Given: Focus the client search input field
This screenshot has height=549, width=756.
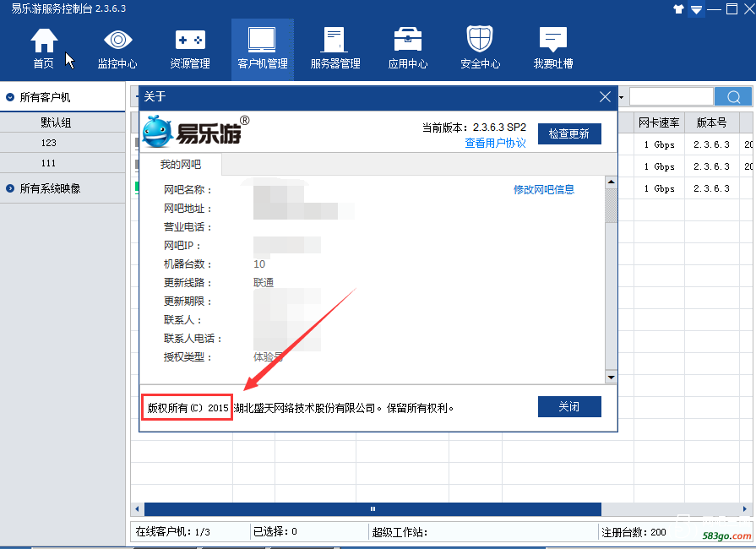Looking at the screenshot, I should 672,97.
